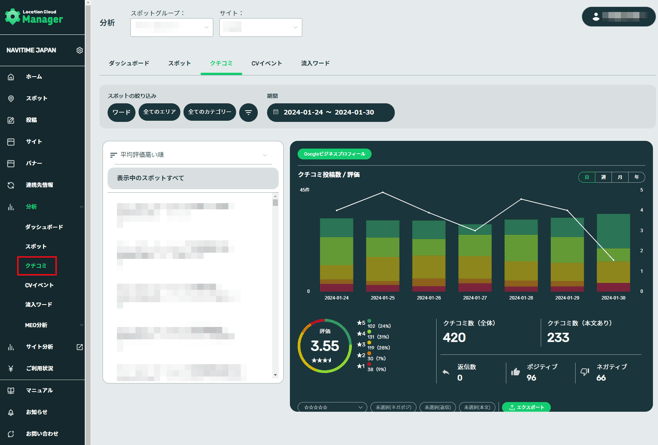Open CVイベント in sidebar submenu

point(39,285)
